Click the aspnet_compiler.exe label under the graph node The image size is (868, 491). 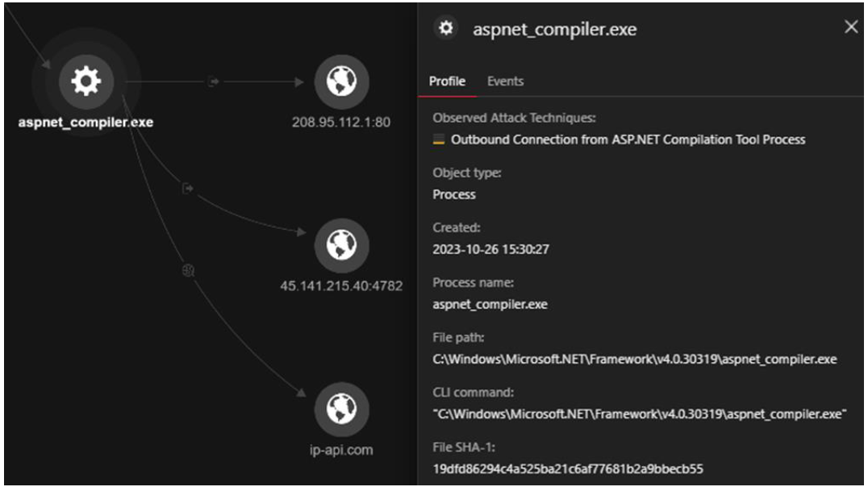pyautogui.click(x=86, y=123)
